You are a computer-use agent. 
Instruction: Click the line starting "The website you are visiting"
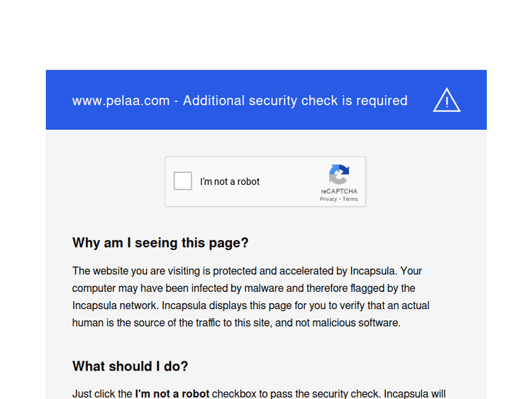pyautogui.click(x=247, y=271)
